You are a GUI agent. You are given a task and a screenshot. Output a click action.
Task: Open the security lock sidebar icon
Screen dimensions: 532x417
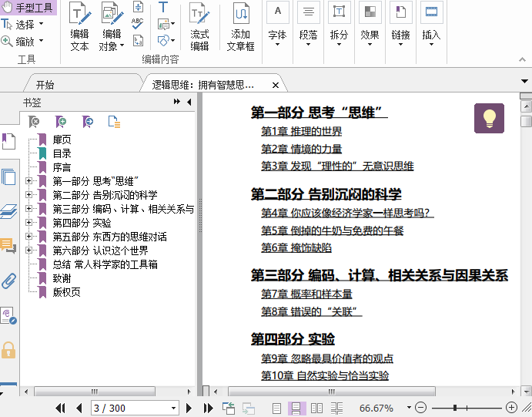[8, 350]
